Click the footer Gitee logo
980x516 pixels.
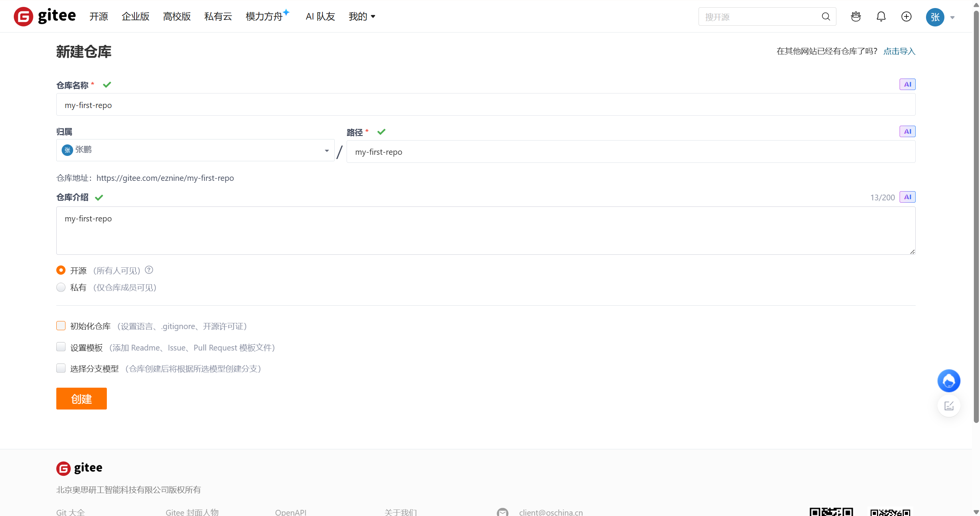(79, 468)
